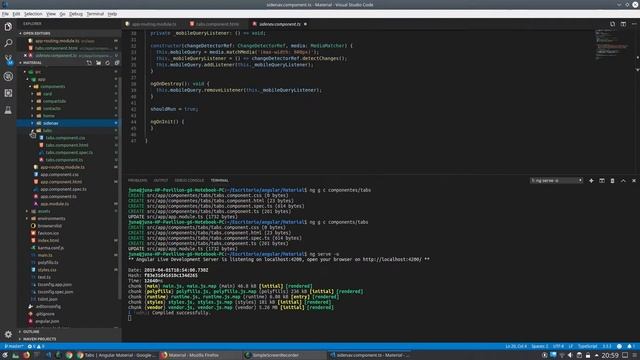Click New File icon in MATERIAL header
640x360 pixels.
pyautogui.click(x=89, y=63)
